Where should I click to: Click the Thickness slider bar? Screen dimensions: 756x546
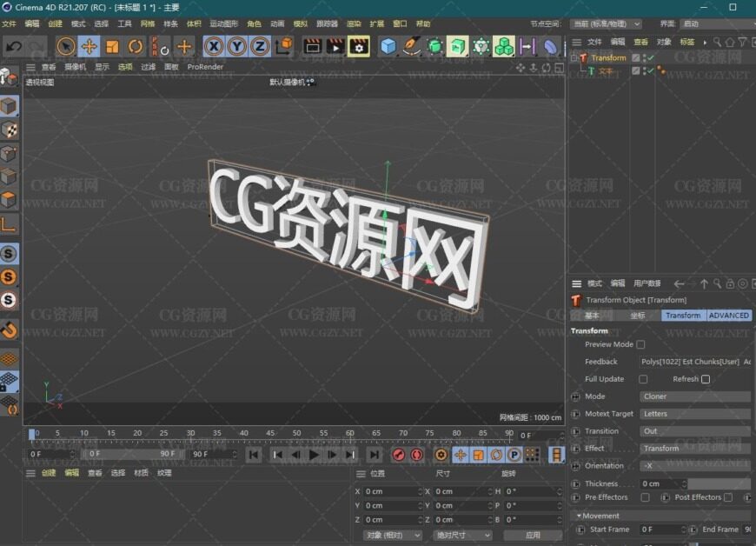click(719, 483)
